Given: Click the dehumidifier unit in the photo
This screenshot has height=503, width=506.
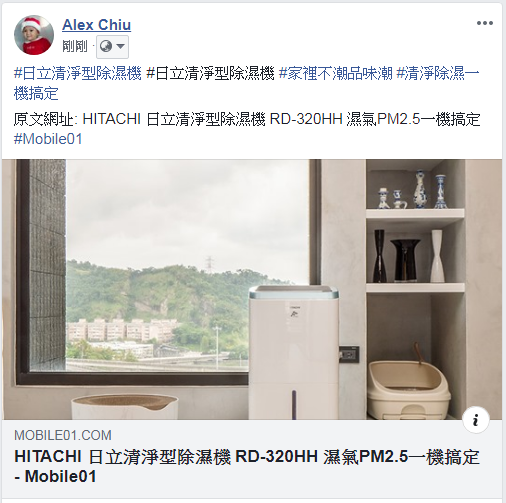Looking at the screenshot, I should coord(294,352).
